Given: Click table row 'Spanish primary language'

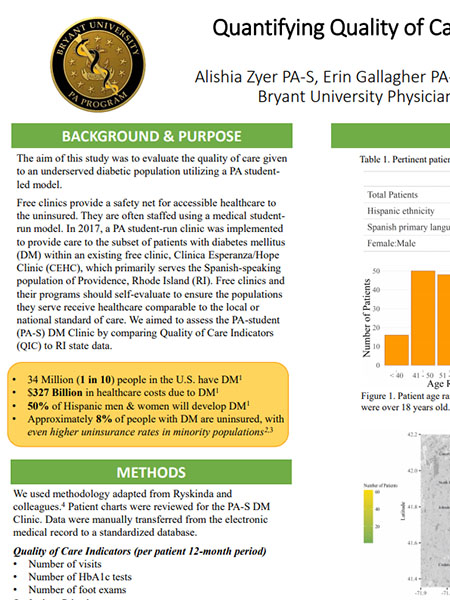Looking at the screenshot, I should tap(407, 227).
